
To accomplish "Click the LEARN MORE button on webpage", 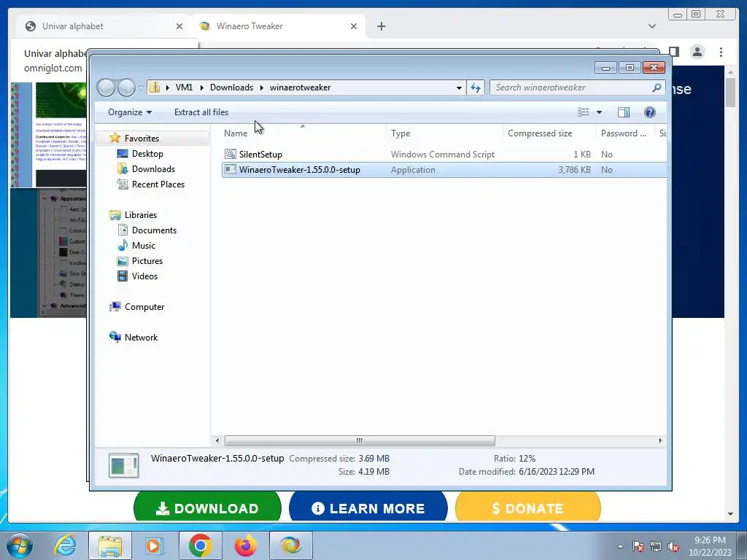I will coord(368,507).
